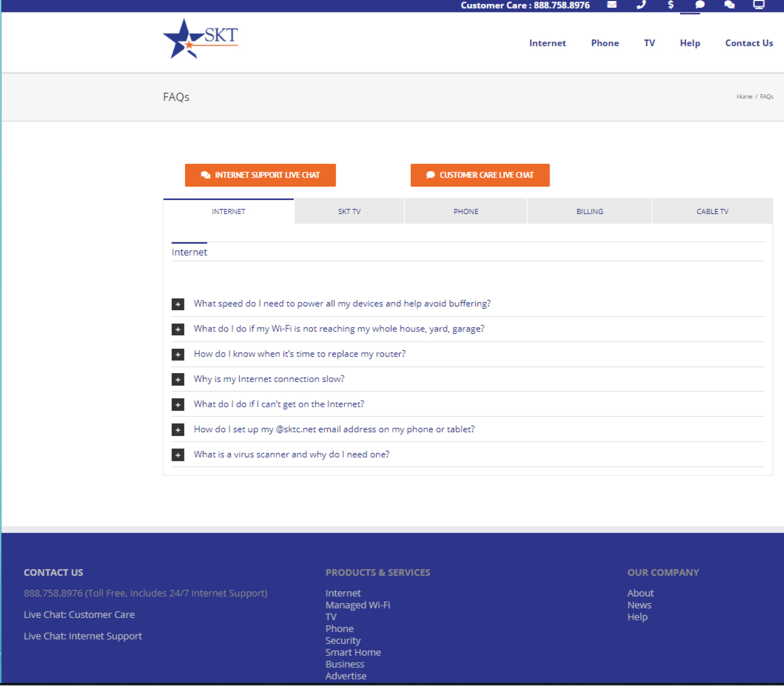This screenshot has height=686, width=784.
Task: Expand the virus scanner question
Action: coord(178,455)
